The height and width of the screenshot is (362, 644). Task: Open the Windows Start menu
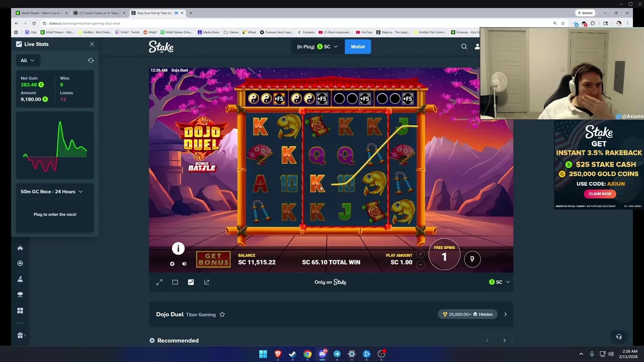click(x=263, y=354)
